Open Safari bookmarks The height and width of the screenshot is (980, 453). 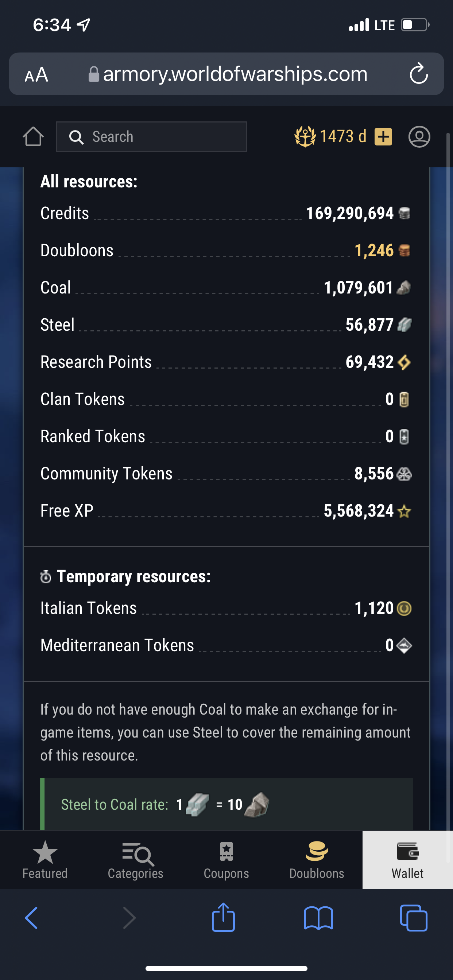[x=318, y=918]
